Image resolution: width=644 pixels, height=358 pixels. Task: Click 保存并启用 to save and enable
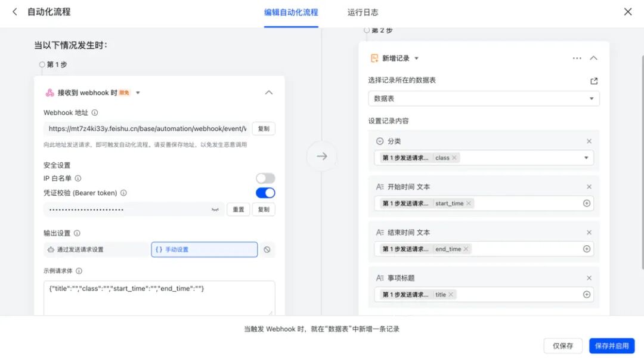(612, 346)
